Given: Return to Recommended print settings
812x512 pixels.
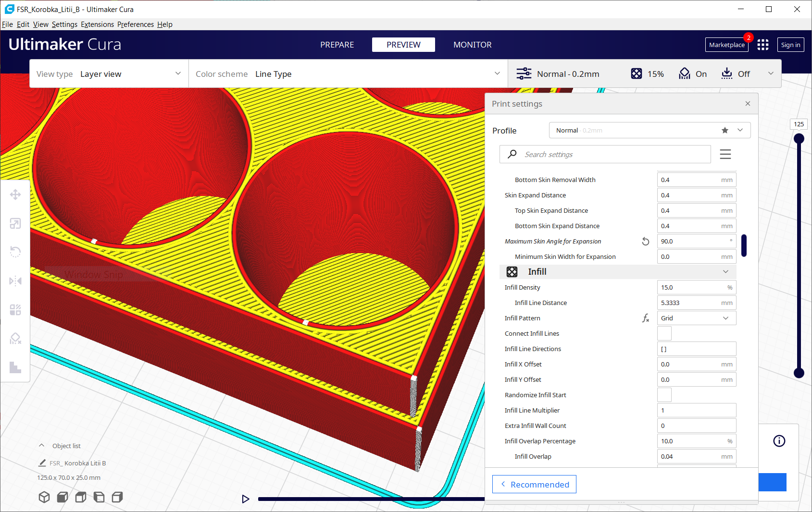Looking at the screenshot, I should point(534,484).
